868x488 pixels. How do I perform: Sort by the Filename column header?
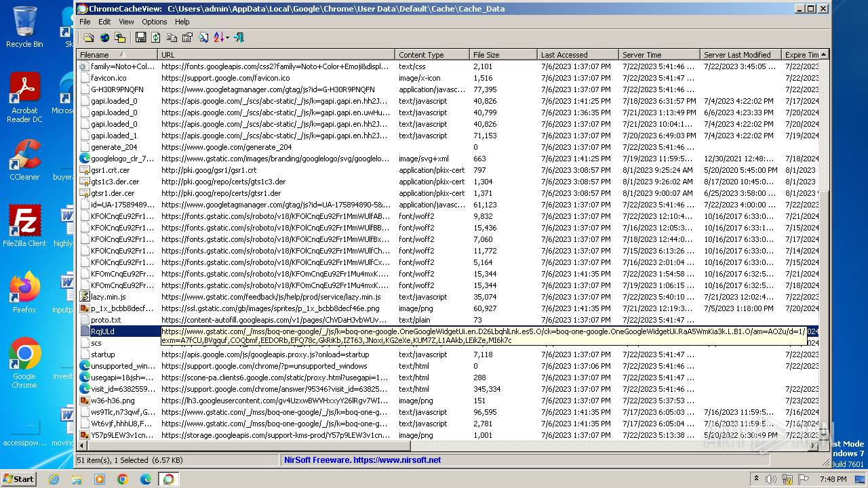(x=117, y=55)
